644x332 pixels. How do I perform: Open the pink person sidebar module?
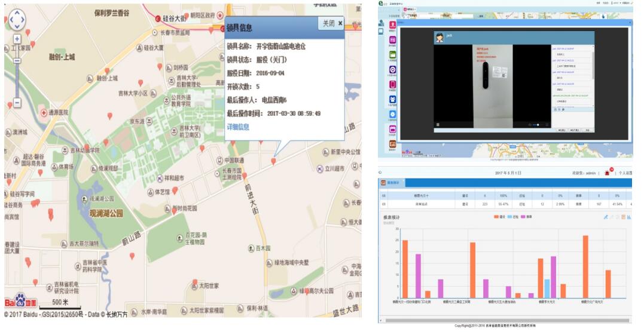pyautogui.click(x=393, y=25)
